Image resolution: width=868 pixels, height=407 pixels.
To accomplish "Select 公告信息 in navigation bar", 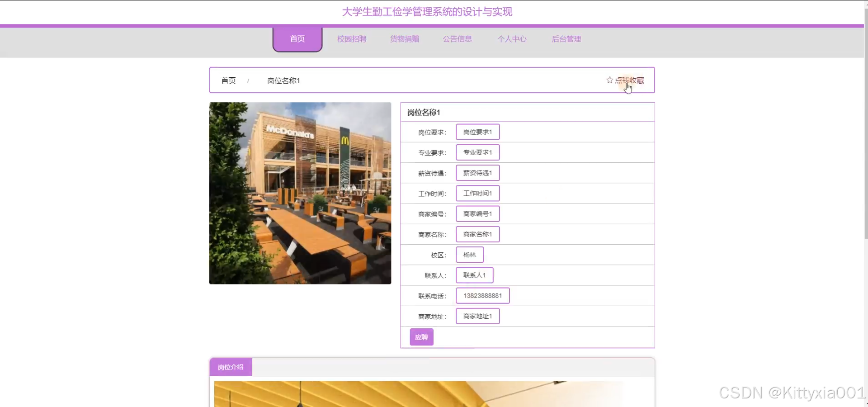I will (457, 39).
